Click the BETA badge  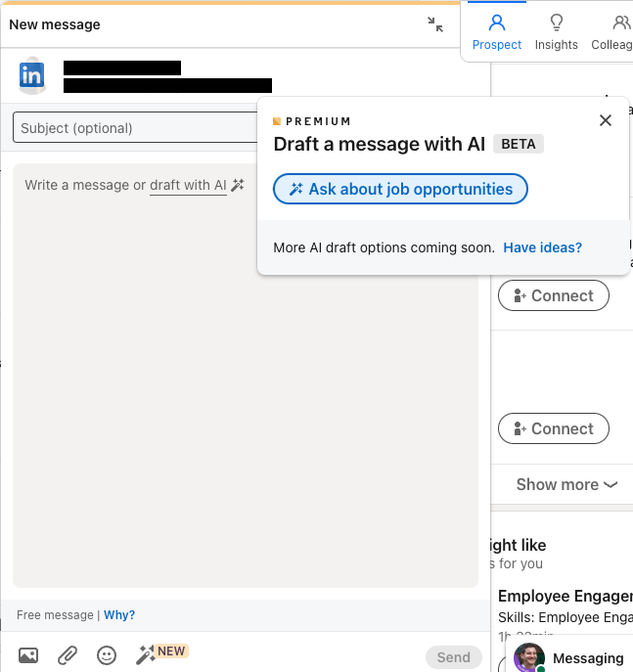(519, 144)
